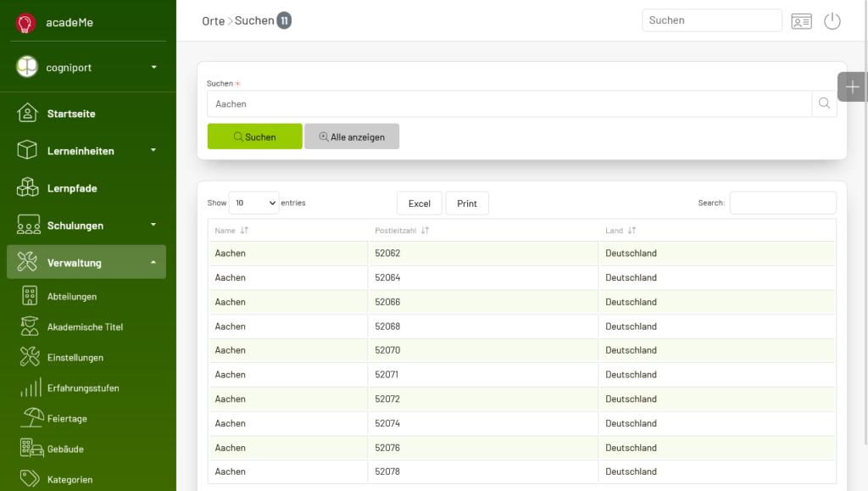Click the acadeMe lightbulb logo

coord(25,23)
